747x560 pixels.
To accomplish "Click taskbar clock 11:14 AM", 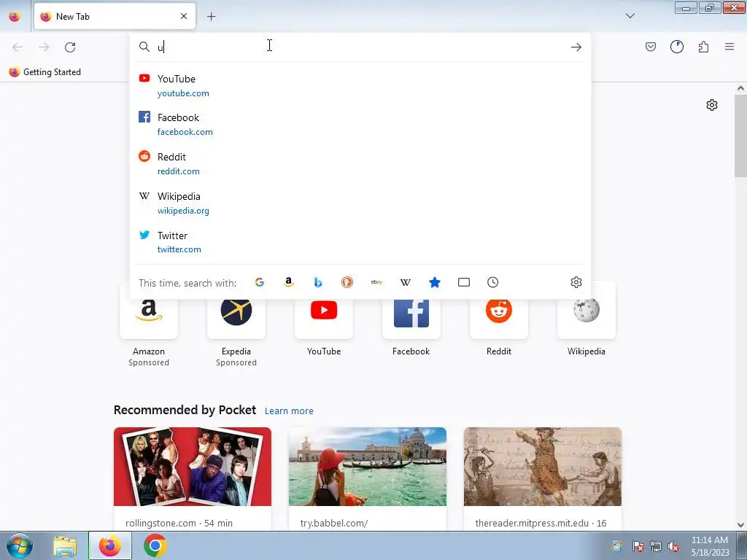I will click(709, 546).
